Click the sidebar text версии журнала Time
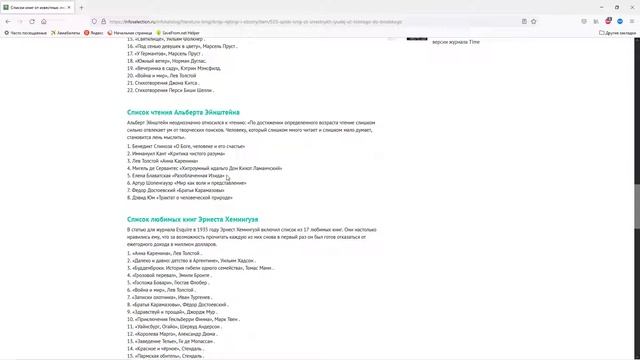The width and height of the screenshot is (640, 360). pyautogui.click(x=456, y=42)
